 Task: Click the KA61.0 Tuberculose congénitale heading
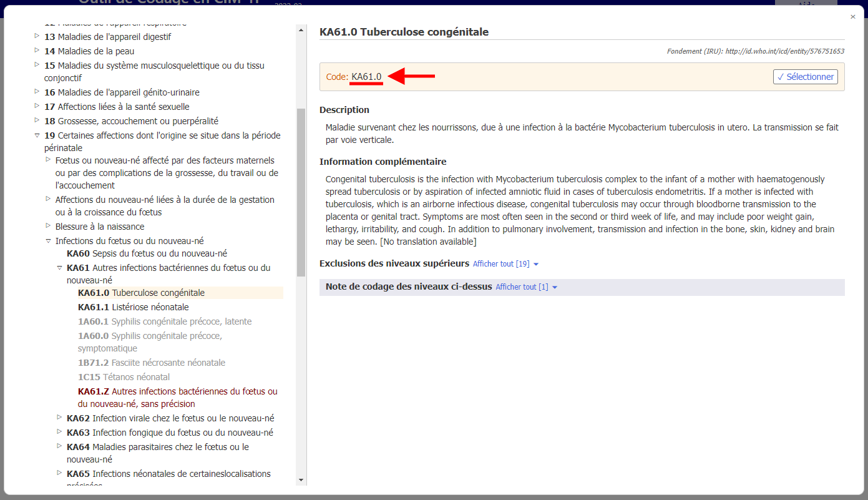pyautogui.click(x=404, y=32)
